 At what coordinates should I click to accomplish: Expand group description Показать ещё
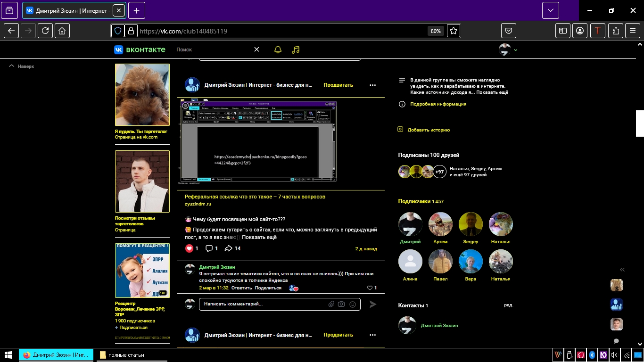492,92
